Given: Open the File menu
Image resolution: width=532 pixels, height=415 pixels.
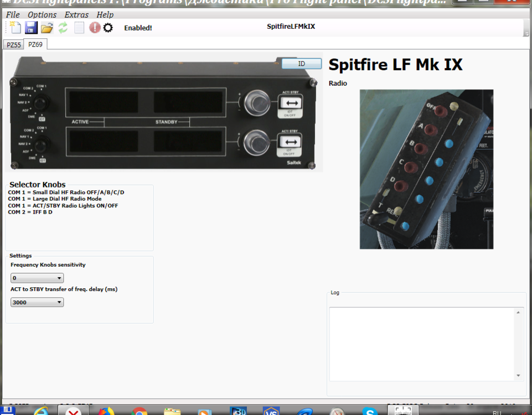Looking at the screenshot, I should click(x=13, y=14).
